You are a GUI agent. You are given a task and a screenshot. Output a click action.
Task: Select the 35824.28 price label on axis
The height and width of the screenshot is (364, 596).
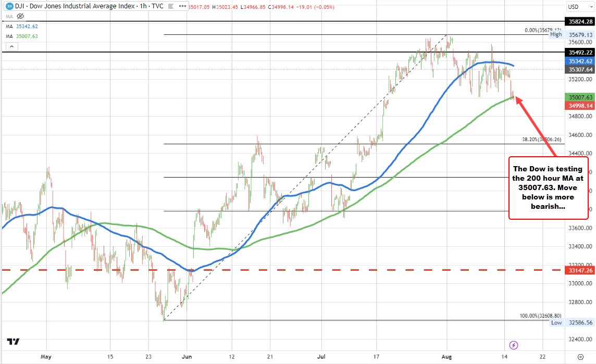click(580, 22)
